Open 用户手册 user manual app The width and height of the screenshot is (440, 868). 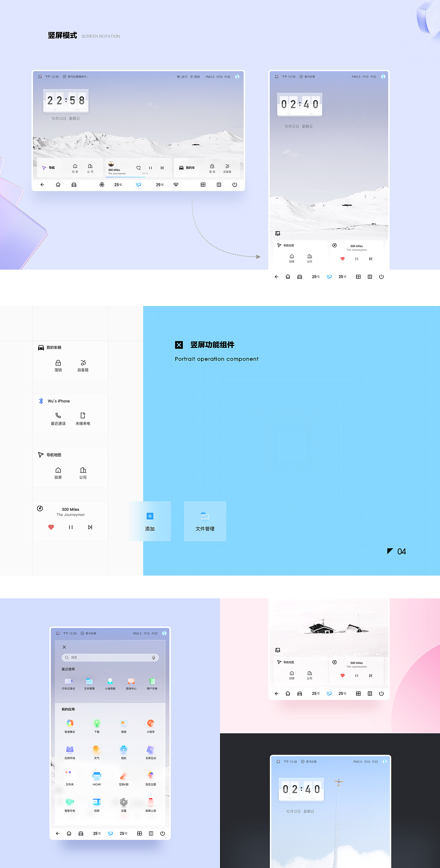coord(152,684)
